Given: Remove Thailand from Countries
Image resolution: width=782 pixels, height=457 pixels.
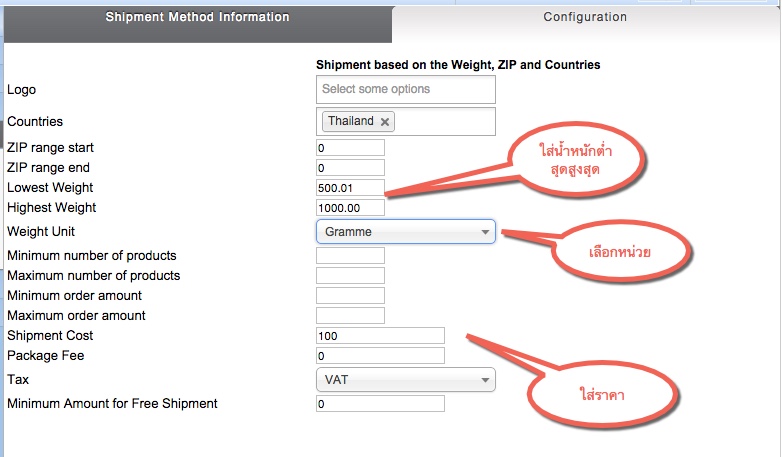Looking at the screenshot, I should click(385, 122).
